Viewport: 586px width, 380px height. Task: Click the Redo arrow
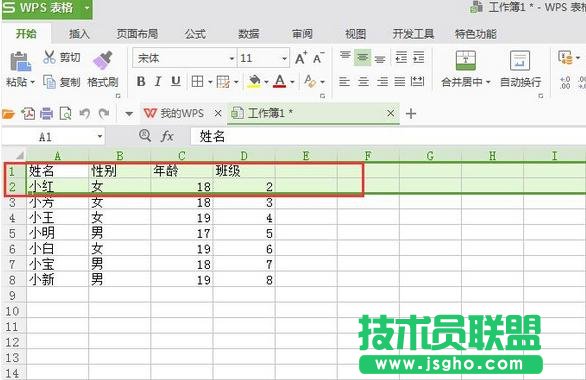pyautogui.click(x=104, y=113)
